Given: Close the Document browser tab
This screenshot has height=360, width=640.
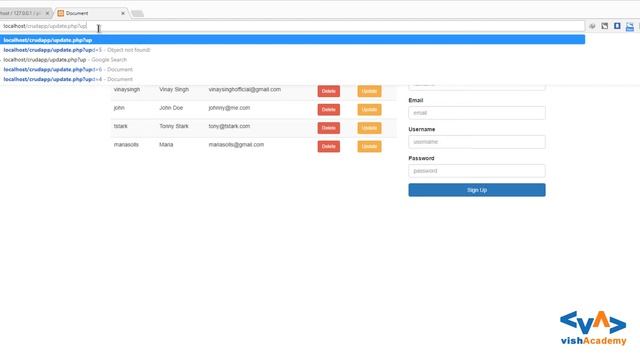Looking at the screenshot, I should [123, 13].
